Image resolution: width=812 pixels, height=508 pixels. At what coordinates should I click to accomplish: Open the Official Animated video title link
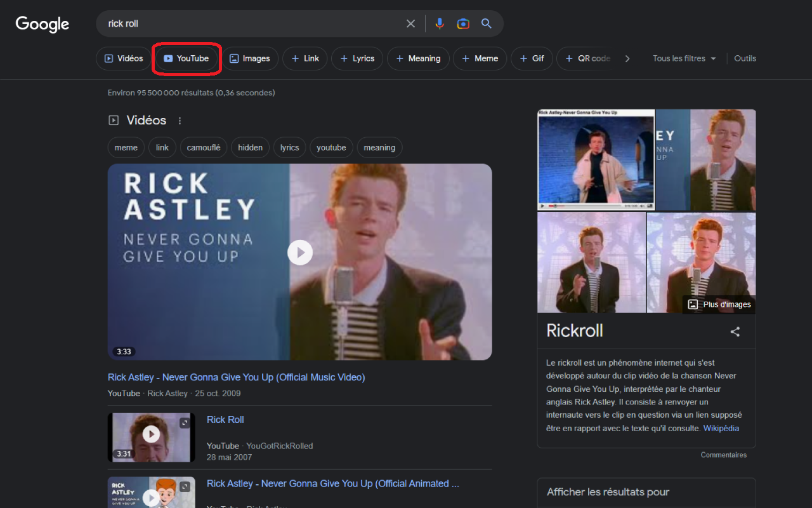(x=333, y=483)
